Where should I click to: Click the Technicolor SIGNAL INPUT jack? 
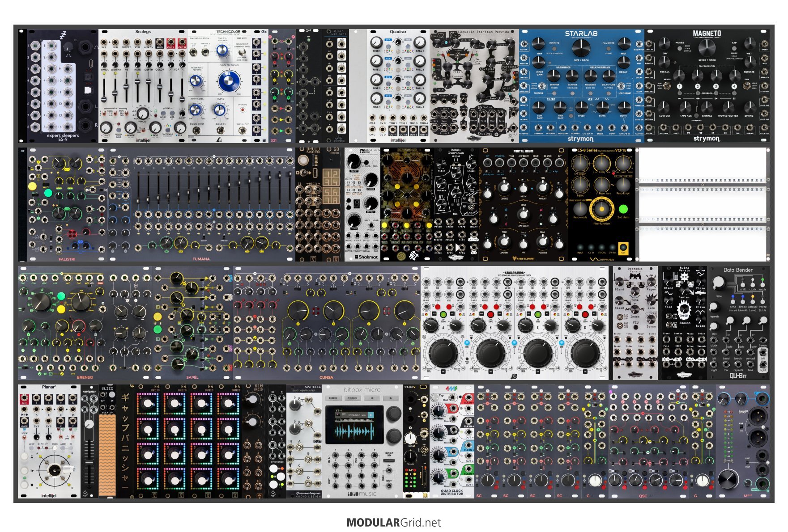pyautogui.click(x=197, y=131)
